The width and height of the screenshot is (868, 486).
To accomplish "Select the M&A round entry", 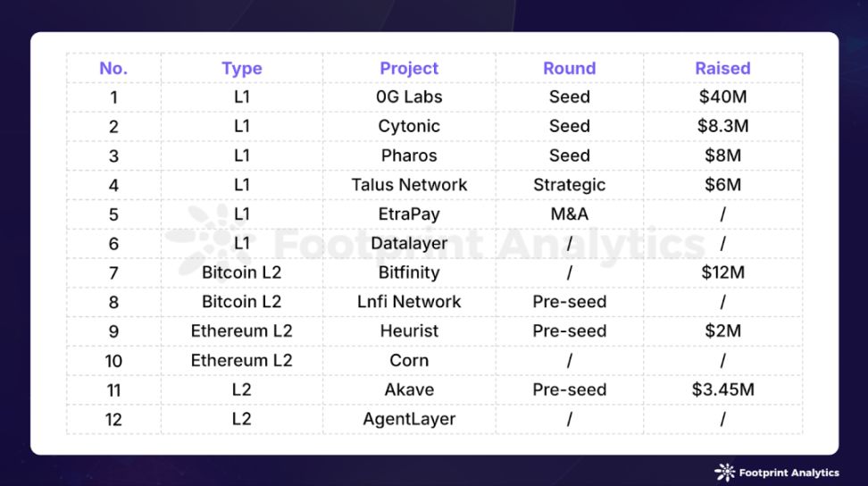I will (x=570, y=214).
